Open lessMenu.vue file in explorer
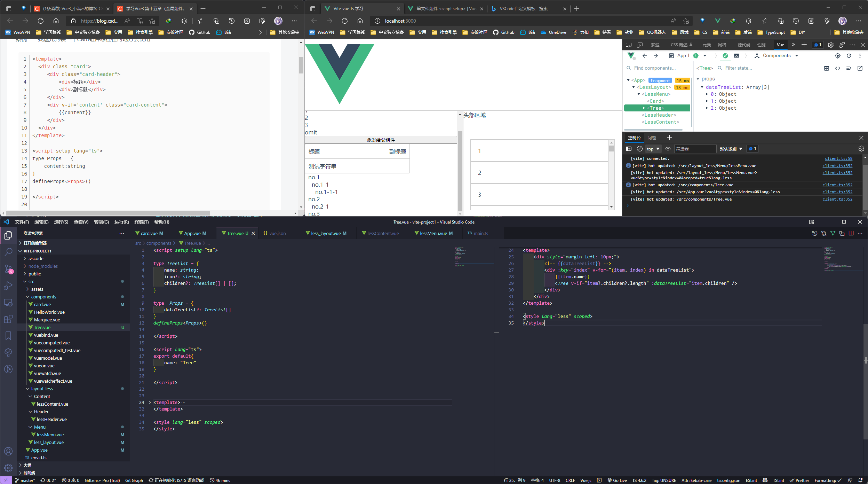The height and width of the screenshot is (484, 868). (x=50, y=435)
